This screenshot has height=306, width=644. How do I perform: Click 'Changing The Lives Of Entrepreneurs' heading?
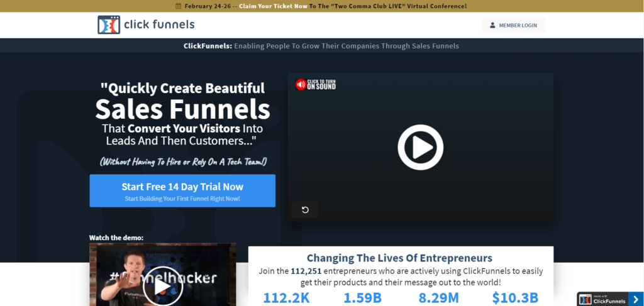pos(399,258)
